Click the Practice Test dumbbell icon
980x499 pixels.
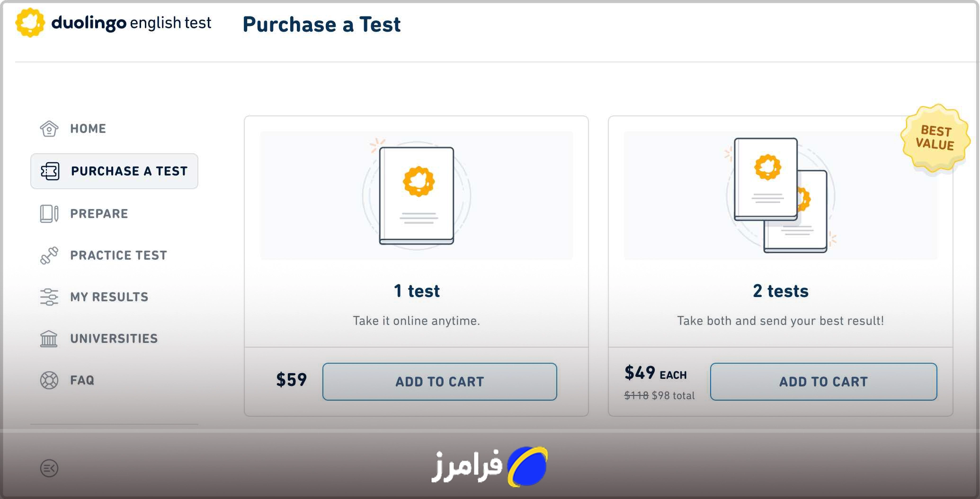49,255
